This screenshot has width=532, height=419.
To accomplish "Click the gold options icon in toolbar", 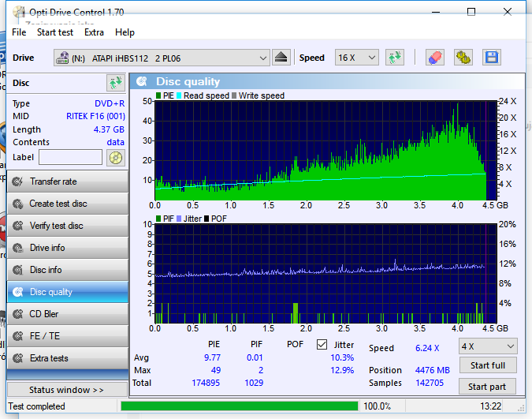I will click(x=463, y=58).
